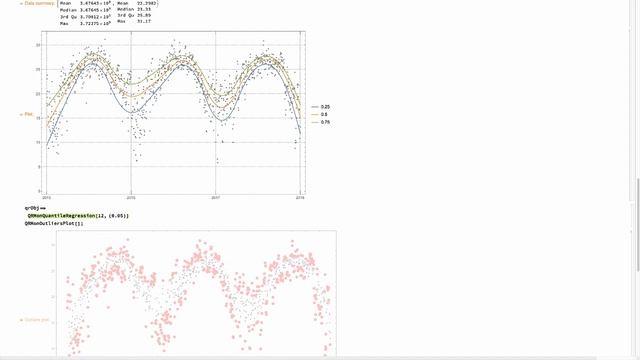Click the 0.75 legend line swatch
This screenshot has width=640, height=360.
315,122
